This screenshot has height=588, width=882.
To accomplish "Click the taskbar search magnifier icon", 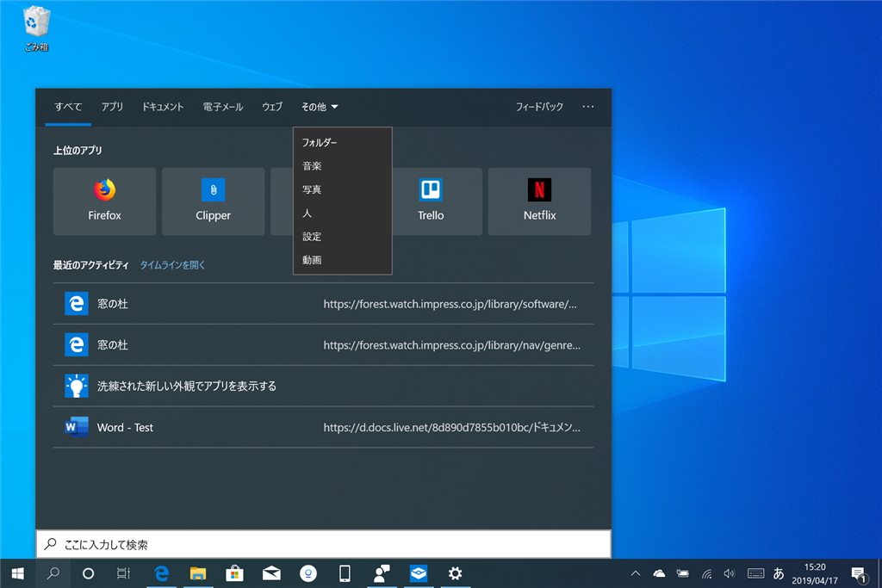I will [53, 573].
